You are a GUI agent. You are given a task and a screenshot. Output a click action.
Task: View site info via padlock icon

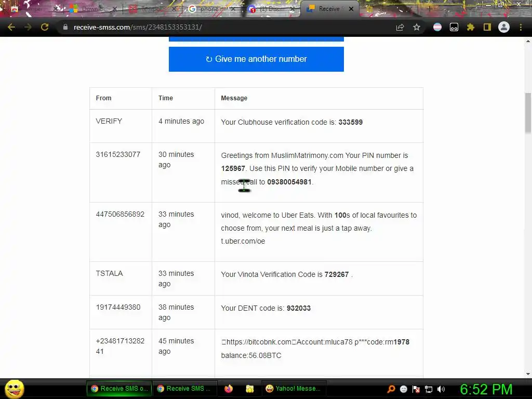pyautogui.click(x=65, y=27)
